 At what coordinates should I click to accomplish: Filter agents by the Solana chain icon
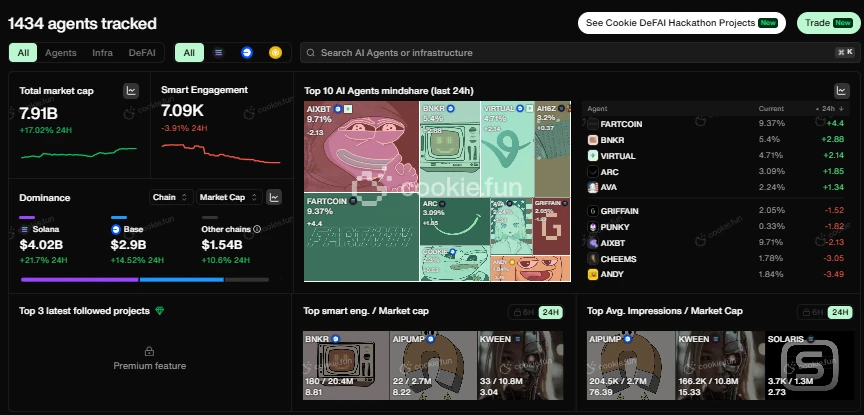219,52
